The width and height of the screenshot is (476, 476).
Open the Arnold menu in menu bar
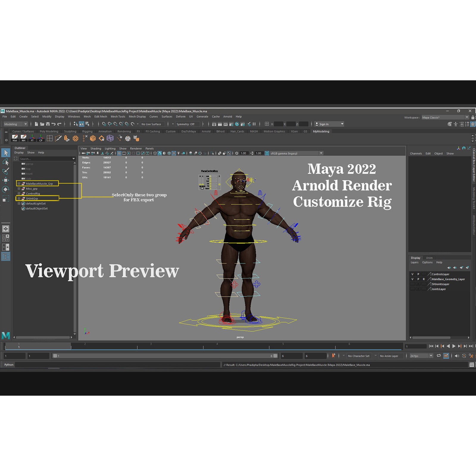click(x=228, y=117)
